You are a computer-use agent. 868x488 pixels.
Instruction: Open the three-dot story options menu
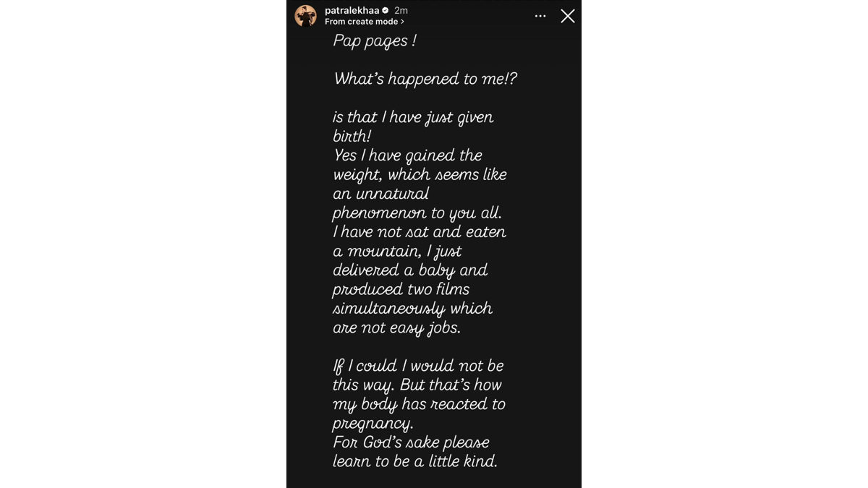540,16
